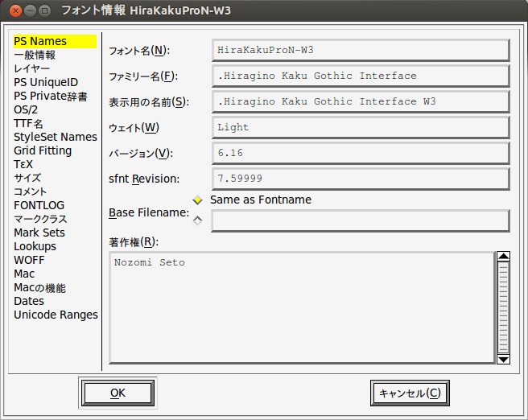Open the 一般情報 section
This screenshot has height=420, width=528.
click(35, 55)
